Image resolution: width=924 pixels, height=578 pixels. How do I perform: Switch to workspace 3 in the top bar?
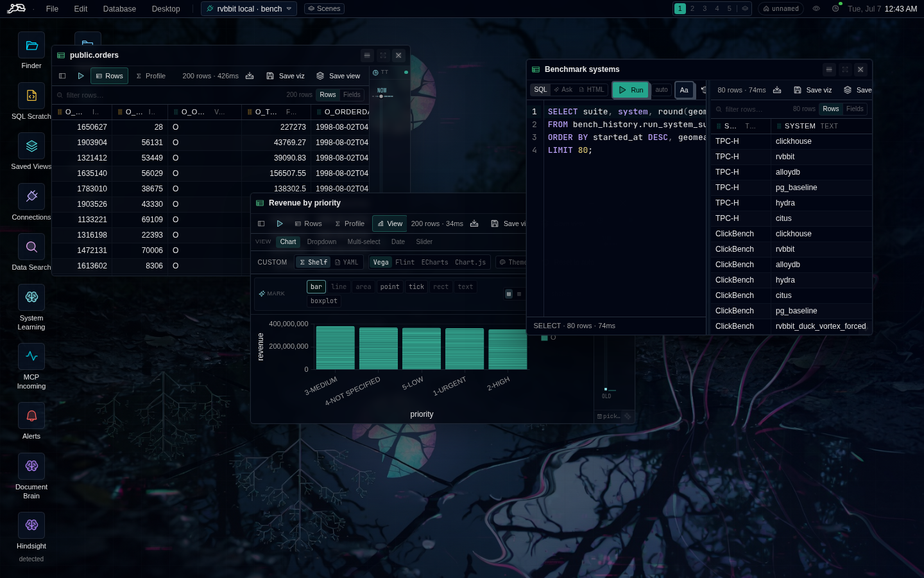[705, 9]
